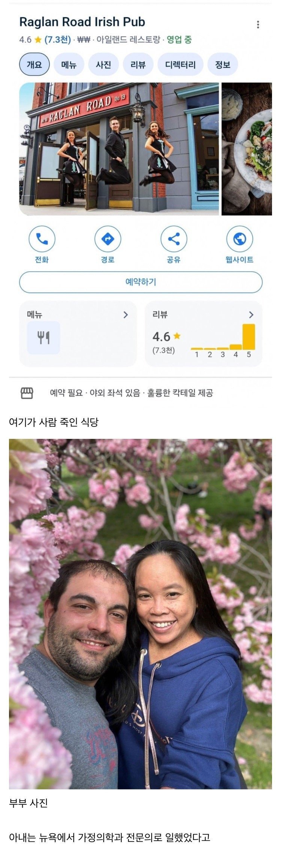281x868 pixels.
Task: Open the Raglan Road storefront photo
Action: (119, 149)
